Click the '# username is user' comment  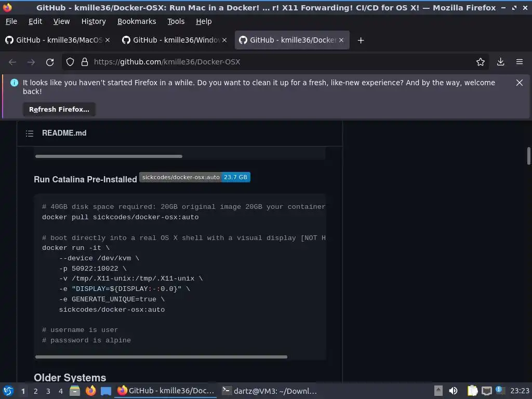pyautogui.click(x=80, y=330)
